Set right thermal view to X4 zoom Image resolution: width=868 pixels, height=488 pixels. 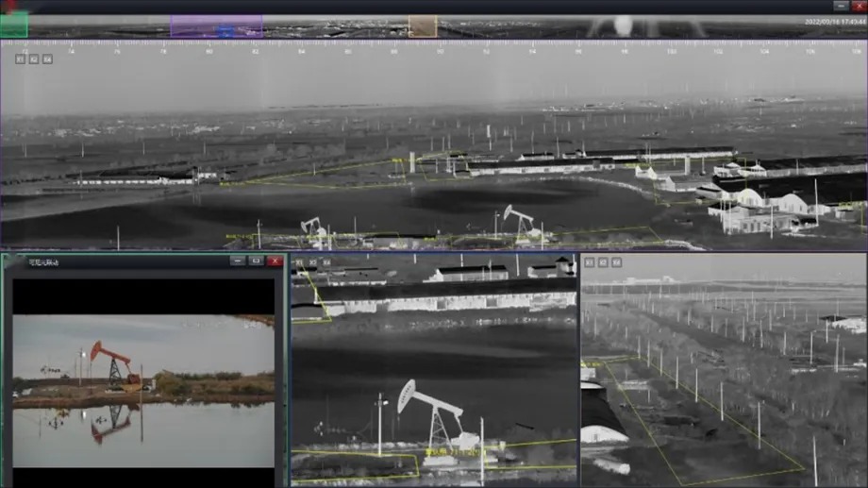coord(616,262)
